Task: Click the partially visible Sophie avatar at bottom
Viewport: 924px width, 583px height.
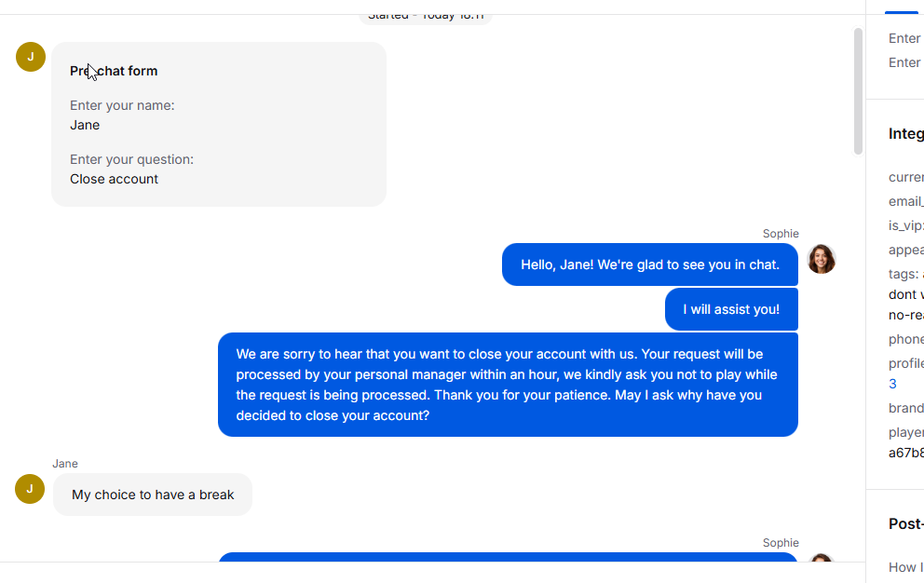Action: [822, 558]
